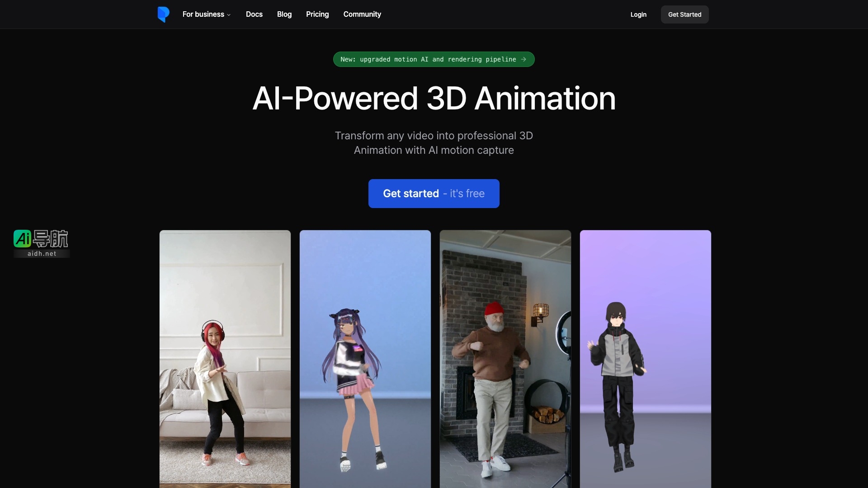The height and width of the screenshot is (488, 868).
Task: Select the video of the woman with headphones
Action: coord(225,358)
